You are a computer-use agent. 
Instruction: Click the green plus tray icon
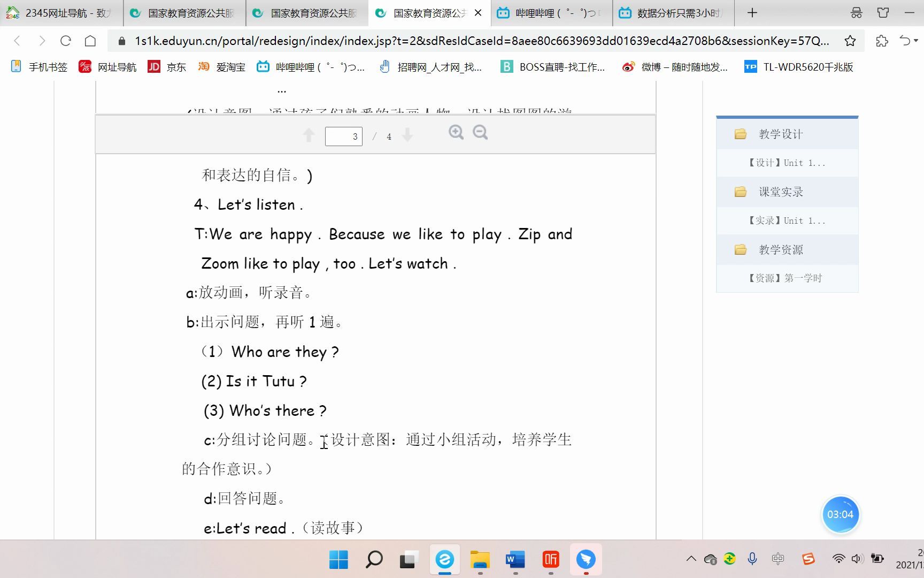tap(730, 559)
